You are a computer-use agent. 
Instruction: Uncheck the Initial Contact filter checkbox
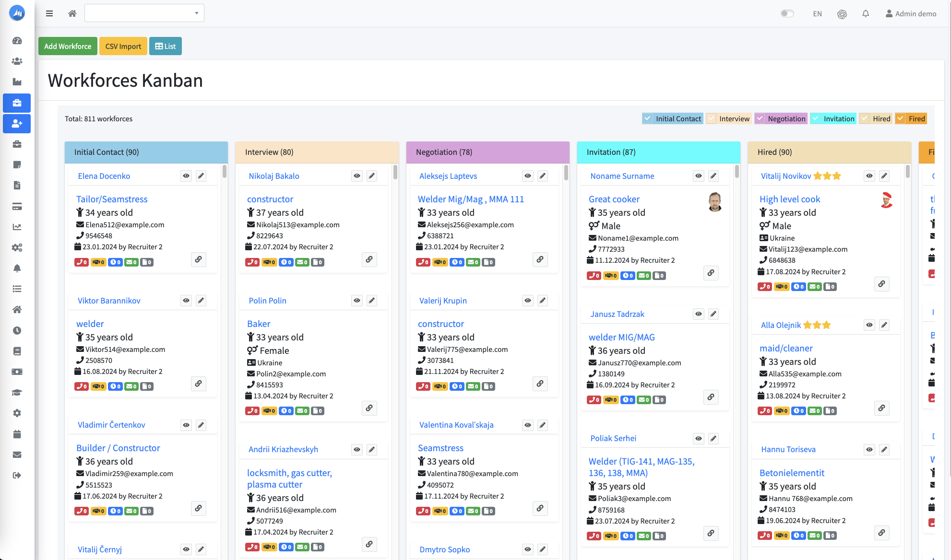coord(648,118)
